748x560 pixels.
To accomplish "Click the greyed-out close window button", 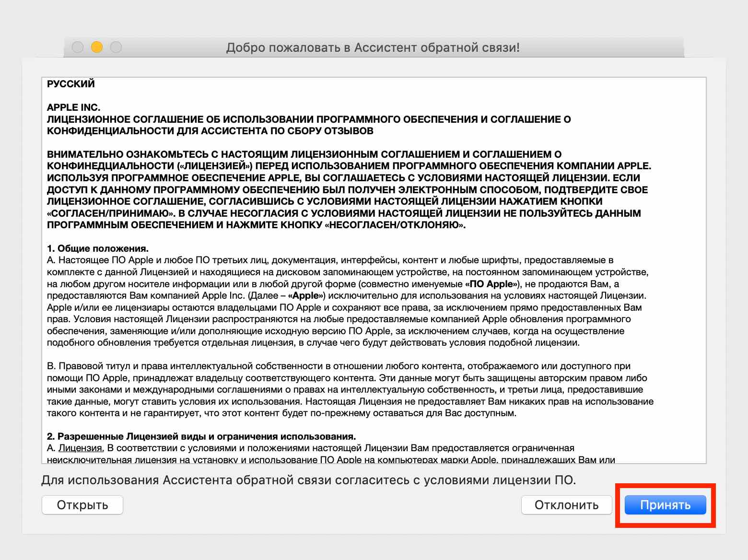I will (x=78, y=47).
